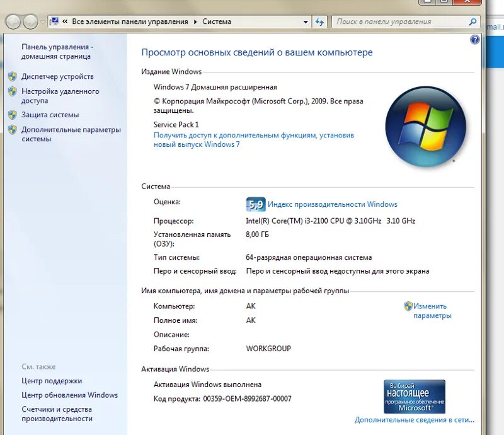Click the computer icon in address bar
Viewport: 504px width, 435px height.
(54, 21)
